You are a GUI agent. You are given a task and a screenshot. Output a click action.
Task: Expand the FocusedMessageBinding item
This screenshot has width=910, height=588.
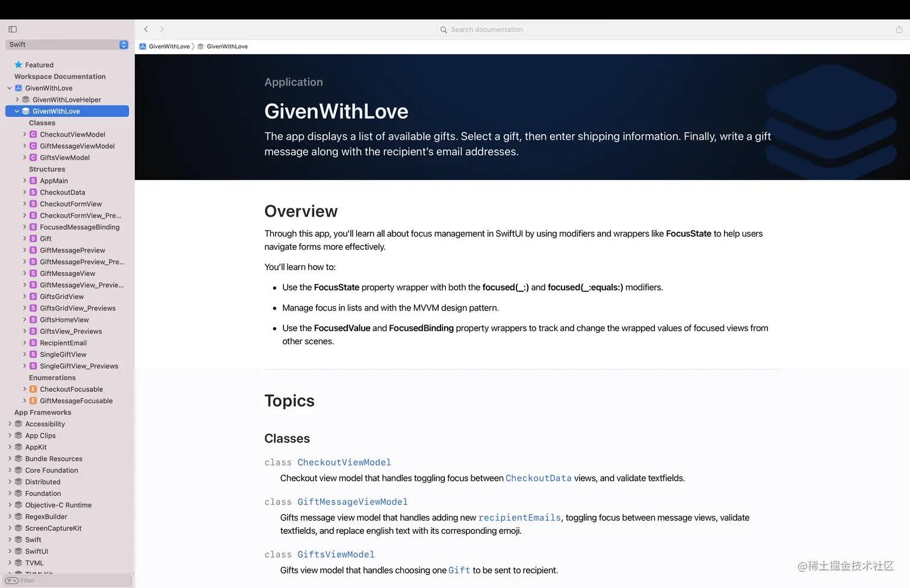tap(25, 227)
